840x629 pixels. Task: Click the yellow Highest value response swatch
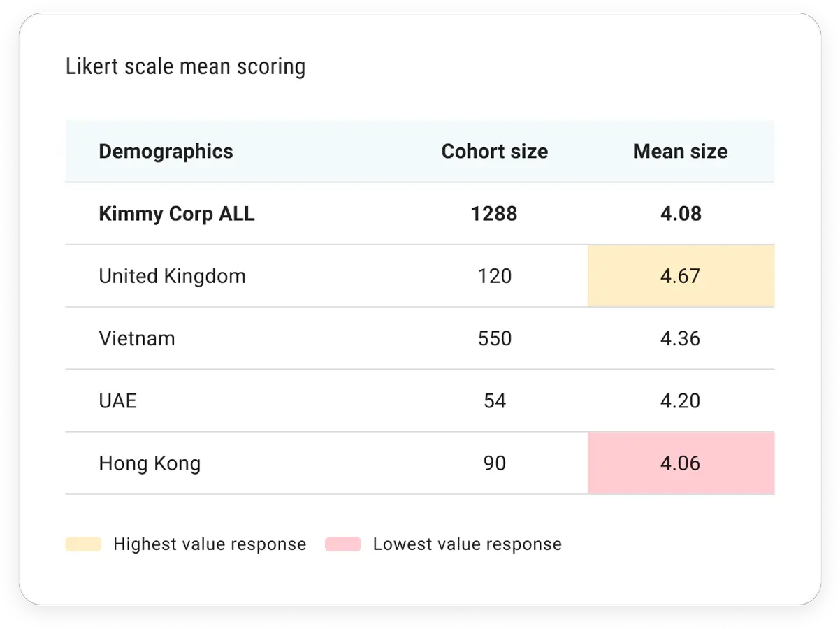click(x=83, y=544)
